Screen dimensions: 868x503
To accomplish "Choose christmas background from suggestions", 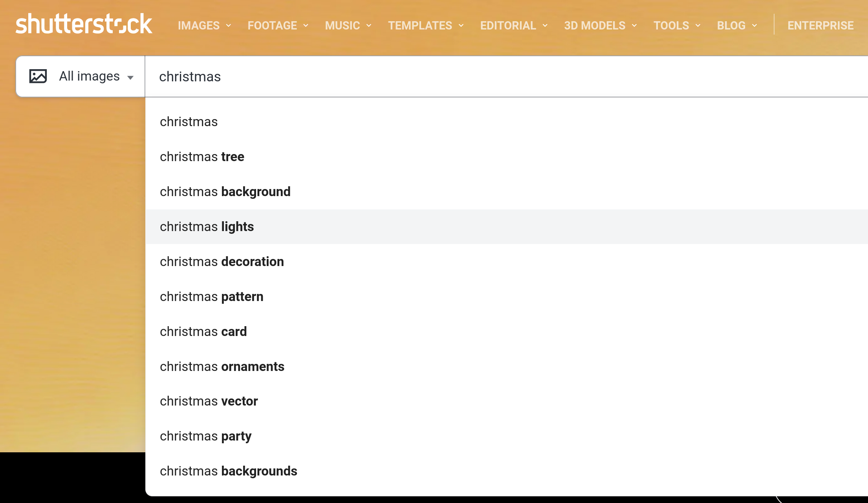I will (x=225, y=191).
